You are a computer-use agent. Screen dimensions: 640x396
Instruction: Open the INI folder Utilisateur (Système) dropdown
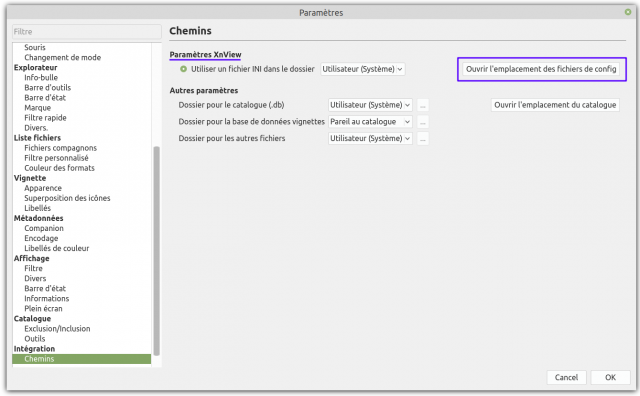(x=362, y=69)
